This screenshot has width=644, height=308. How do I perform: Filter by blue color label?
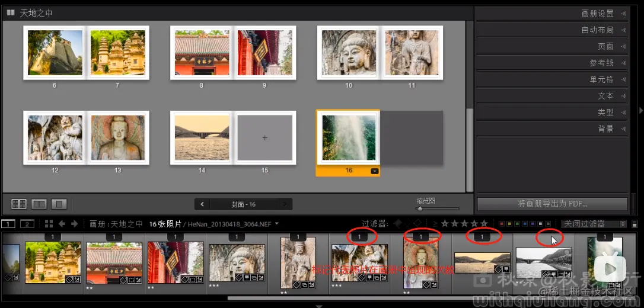pyautogui.click(x=525, y=224)
